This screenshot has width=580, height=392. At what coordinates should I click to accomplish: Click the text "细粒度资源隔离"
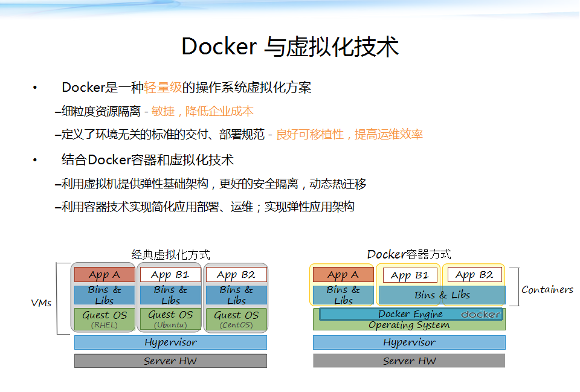[101, 111]
